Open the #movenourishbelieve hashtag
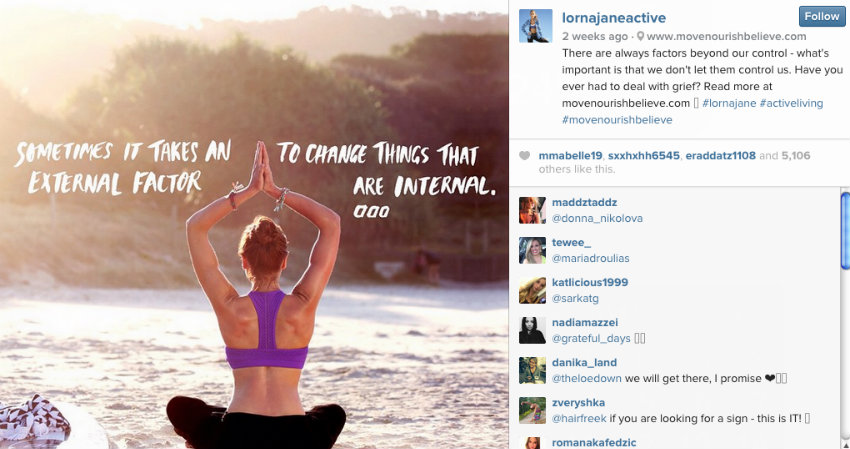 (x=617, y=120)
